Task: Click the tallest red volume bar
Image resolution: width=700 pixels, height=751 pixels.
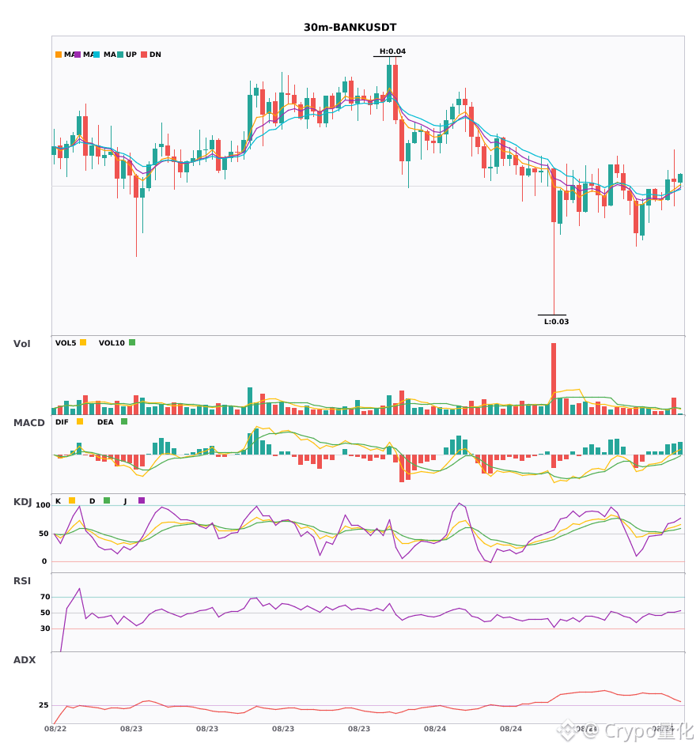Action: (554, 379)
